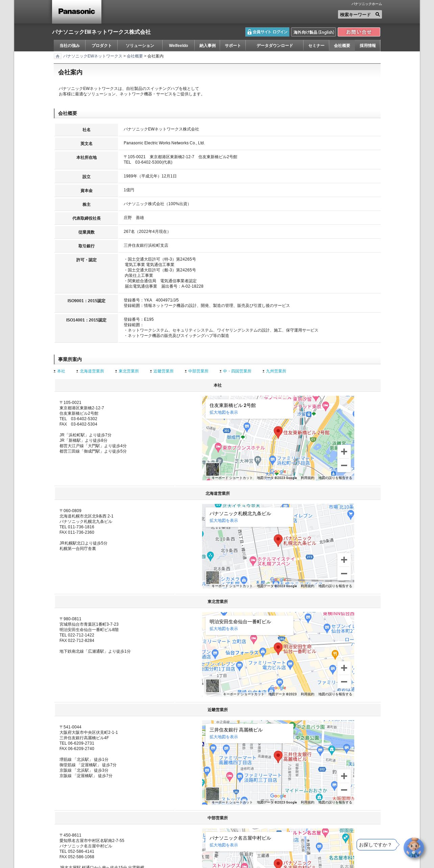434x868 pixels.
Task: Click the 会社概要 breadcrumb link
Action: 135,56
